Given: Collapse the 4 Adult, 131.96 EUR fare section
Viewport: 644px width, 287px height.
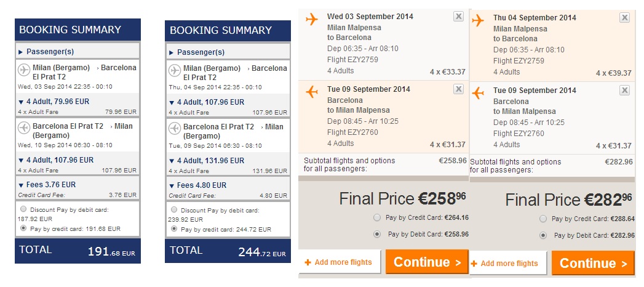Looking at the screenshot, I should coord(172,161).
